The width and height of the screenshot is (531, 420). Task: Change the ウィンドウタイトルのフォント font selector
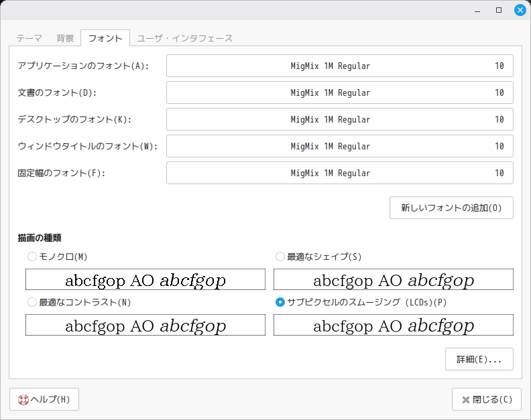(x=339, y=146)
